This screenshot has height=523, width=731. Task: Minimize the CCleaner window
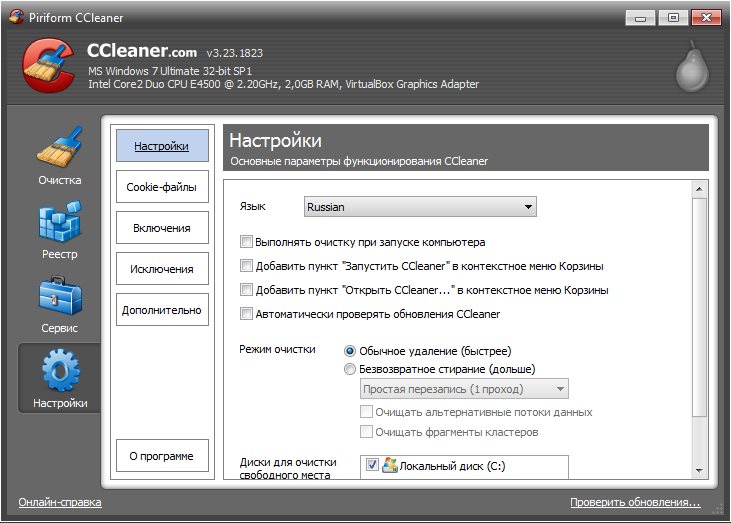(x=641, y=18)
